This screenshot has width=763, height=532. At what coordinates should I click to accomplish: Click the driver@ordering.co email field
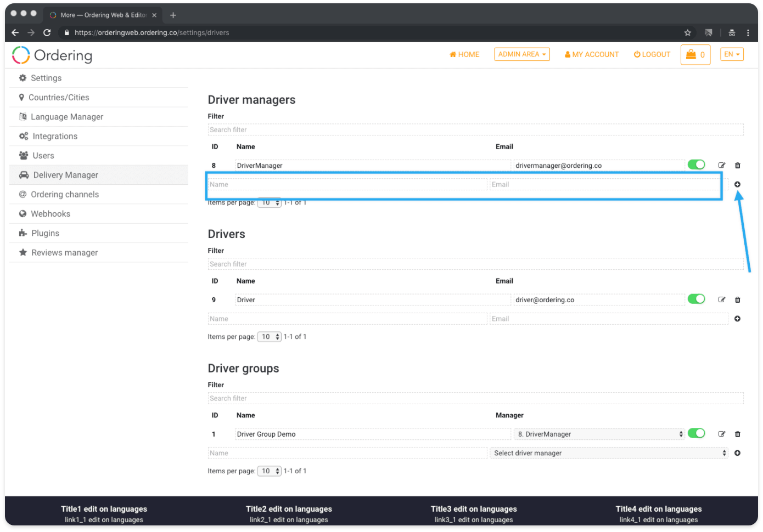[x=599, y=300]
